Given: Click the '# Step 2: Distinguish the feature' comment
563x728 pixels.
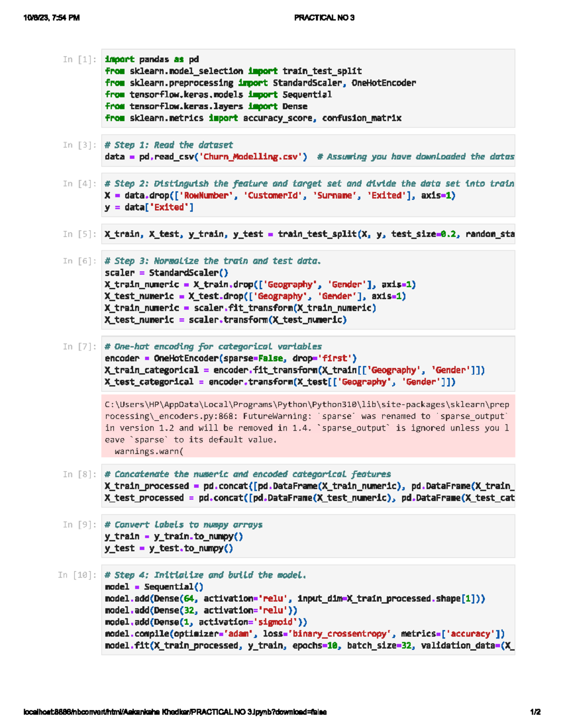Looking at the screenshot, I should pyautogui.click(x=310, y=184).
